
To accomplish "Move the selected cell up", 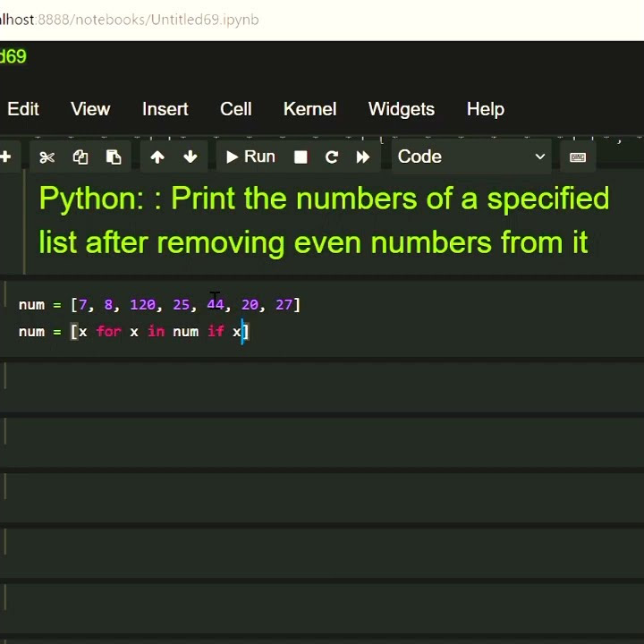I will click(x=157, y=157).
